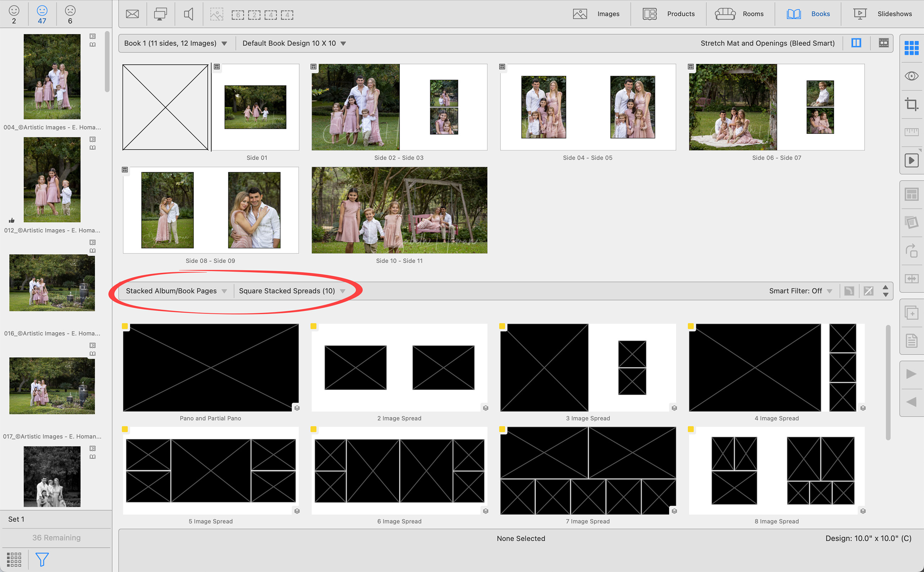
Task: Click the rotate image icon
Action: coord(911,250)
